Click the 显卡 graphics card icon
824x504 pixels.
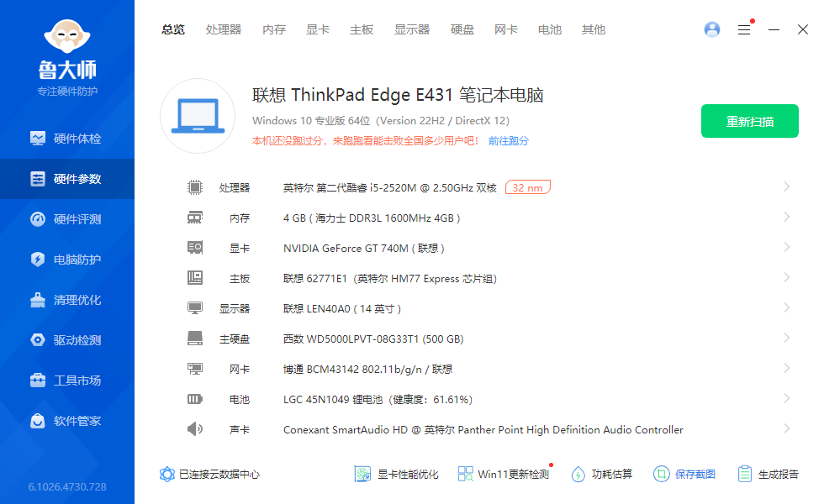point(195,247)
